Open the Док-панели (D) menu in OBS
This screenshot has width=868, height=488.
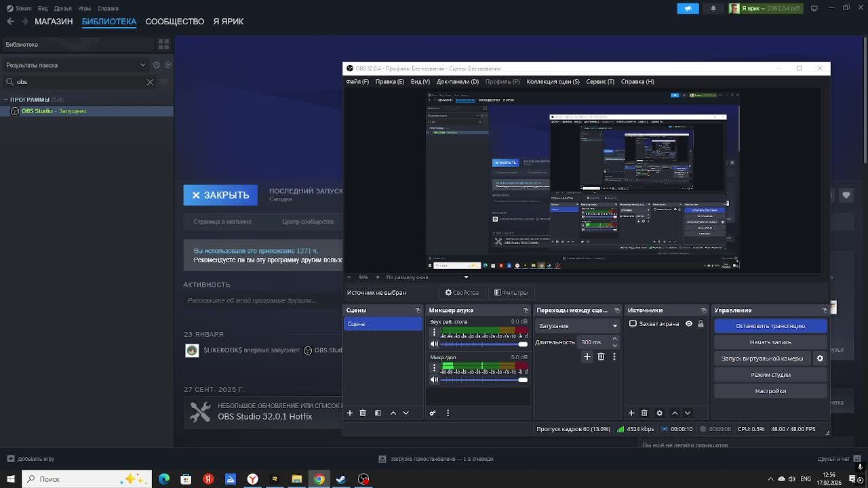458,82
